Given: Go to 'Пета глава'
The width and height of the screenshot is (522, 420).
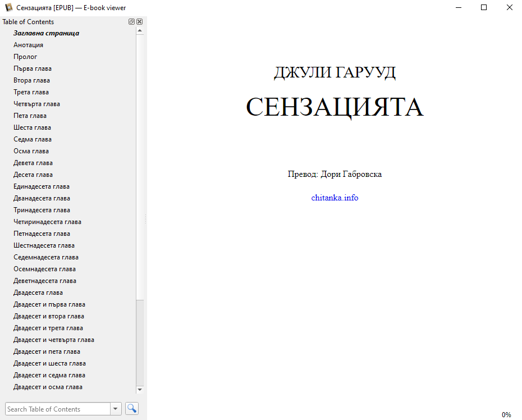Looking at the screenshot, I should pyautogui.click(x=30, y=116).
